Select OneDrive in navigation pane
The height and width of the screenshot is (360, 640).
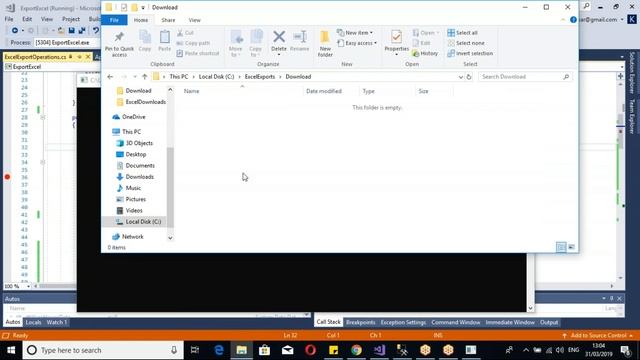click(x=129, y=117)
